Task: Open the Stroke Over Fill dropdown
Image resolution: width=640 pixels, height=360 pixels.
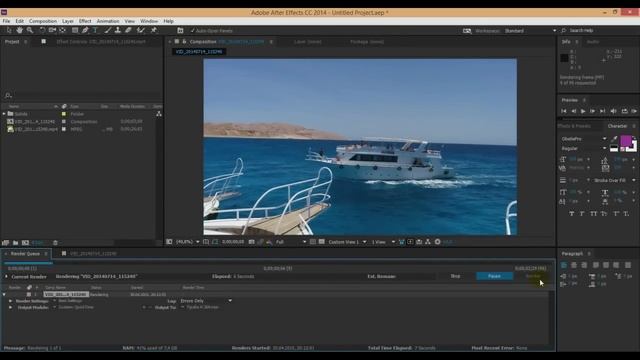Action: [614, 180]
